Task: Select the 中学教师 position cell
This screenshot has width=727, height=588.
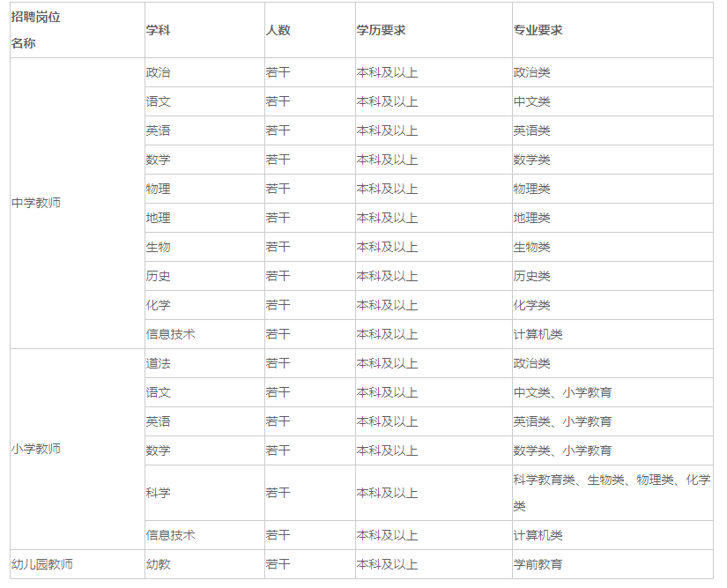Action: (36, 204)
